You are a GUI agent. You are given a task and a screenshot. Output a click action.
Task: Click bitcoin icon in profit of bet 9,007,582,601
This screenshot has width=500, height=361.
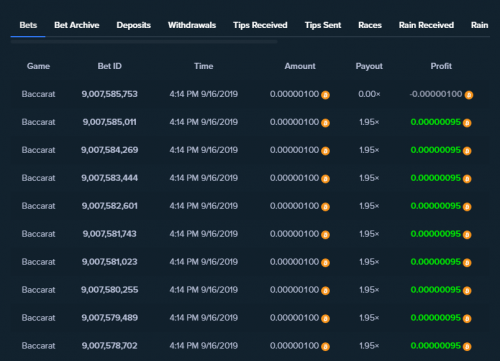pyautogui.click(x=467, y=207)
